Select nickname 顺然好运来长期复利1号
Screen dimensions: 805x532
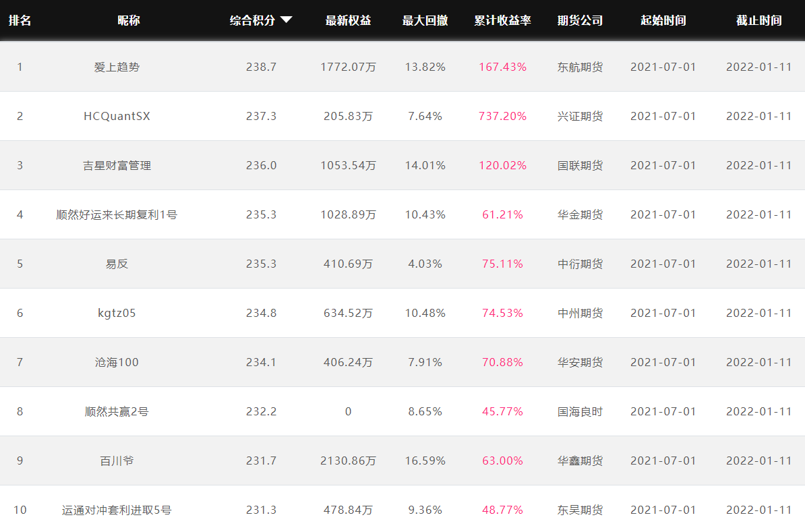click(x=117, y=214)
